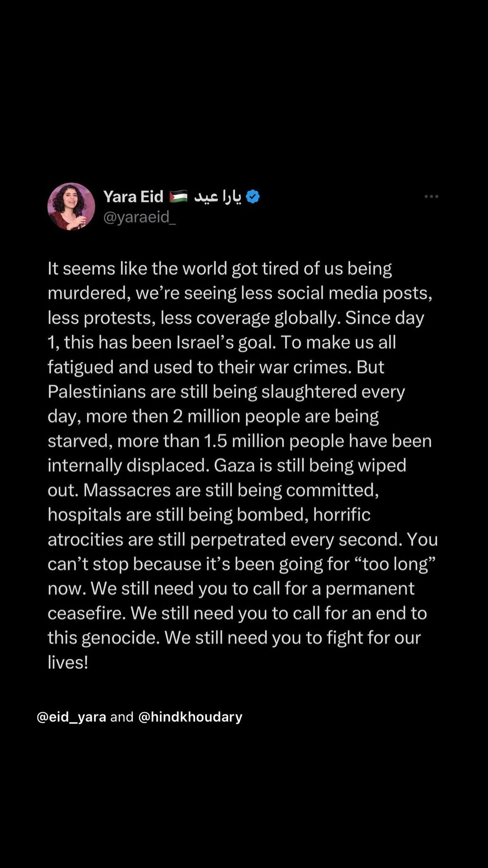488x868 pixels.
Task: Open the @yaraeid_ handle under the name
Action: click(140, 217)
